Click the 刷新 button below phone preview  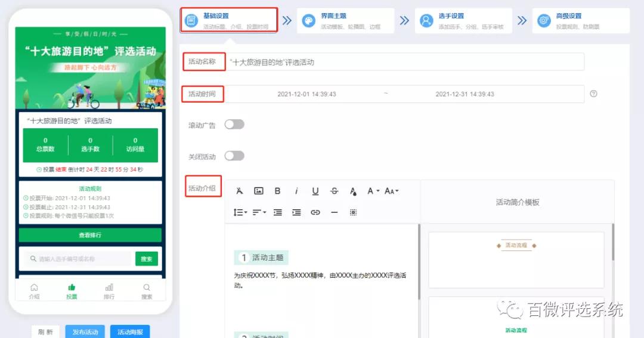click(45, 332)
